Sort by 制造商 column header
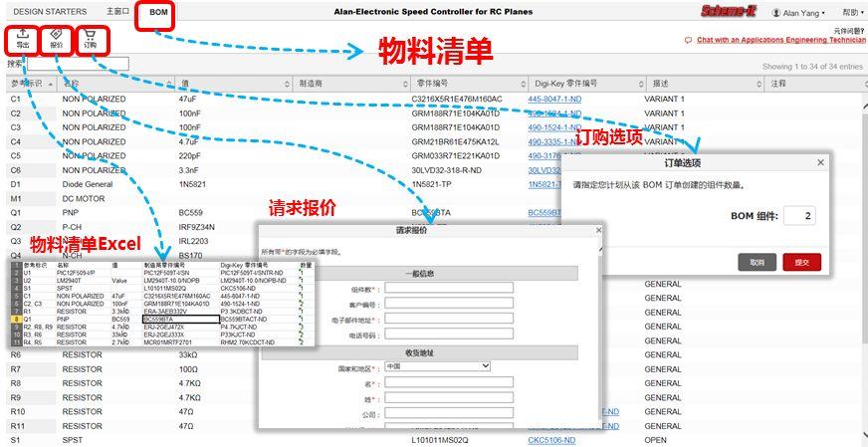Image resolution: width=868 pixels, height=447 pixels. pyautogui.click(x=352, y=84)
